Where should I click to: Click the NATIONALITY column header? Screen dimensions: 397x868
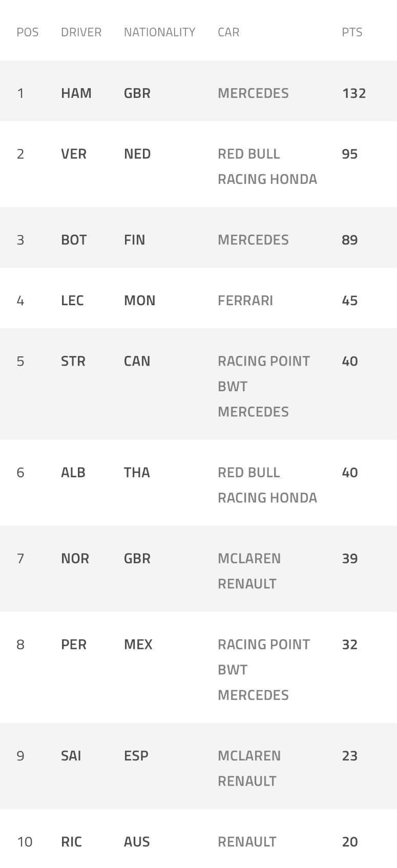[159, 32]
